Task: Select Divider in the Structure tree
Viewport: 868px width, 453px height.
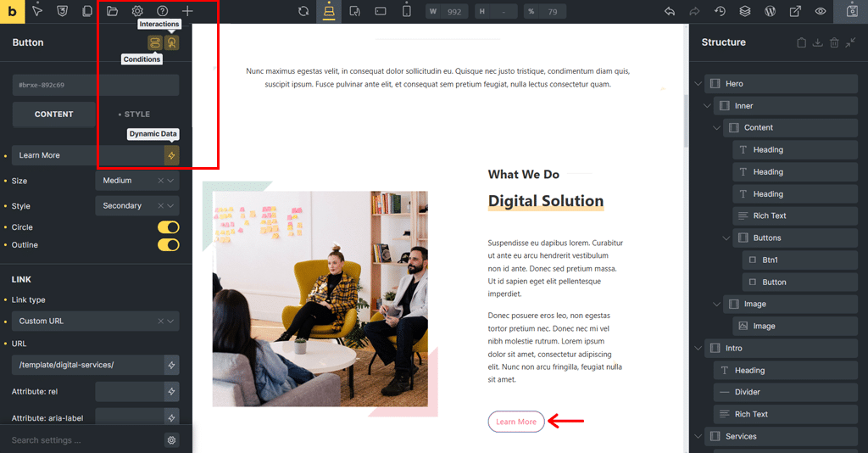Action: pos(786,392)
